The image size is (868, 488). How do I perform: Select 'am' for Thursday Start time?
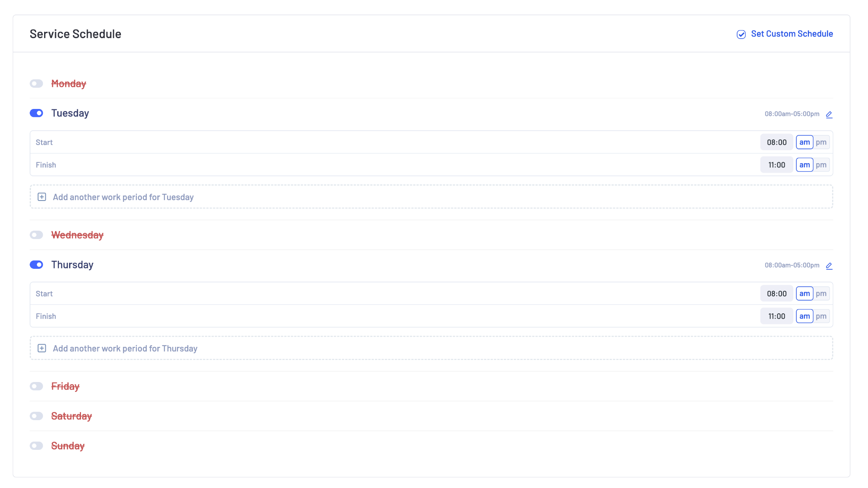coord(804,293)
